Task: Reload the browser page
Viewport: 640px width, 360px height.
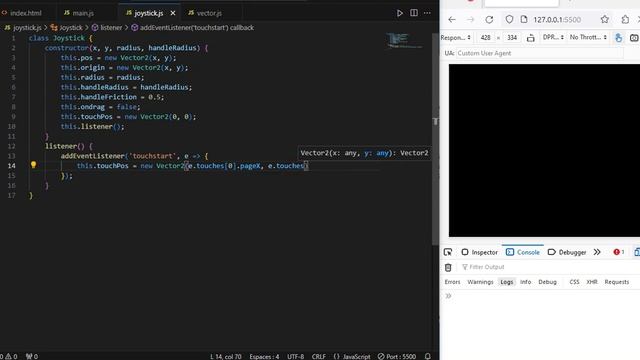Action: [489, 19]
